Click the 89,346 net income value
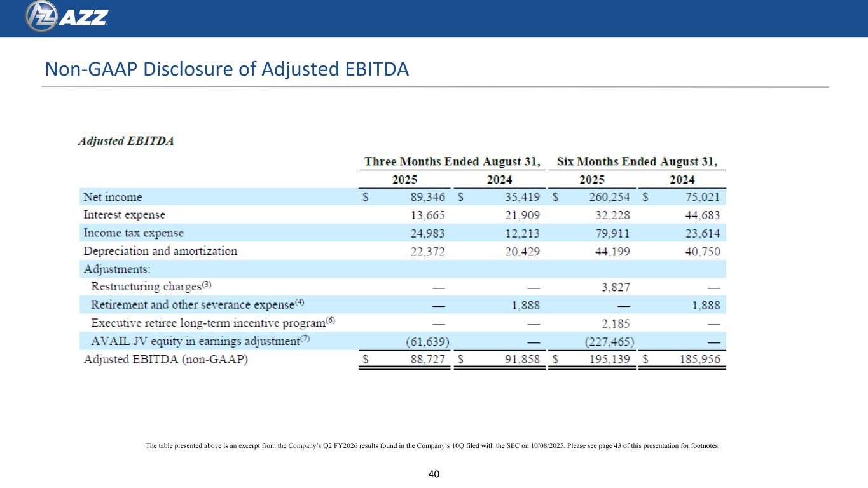The width and height of the screenshot is (868, 488). point(426,197)
